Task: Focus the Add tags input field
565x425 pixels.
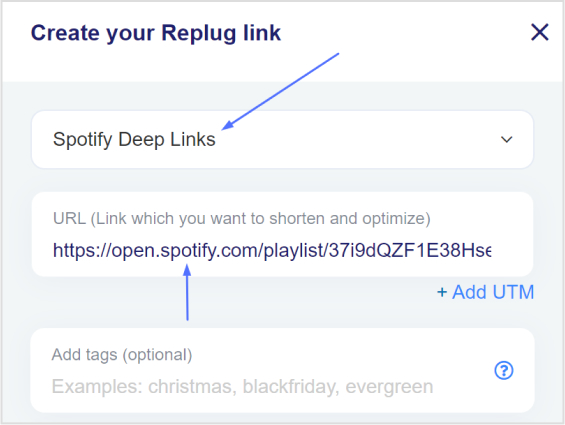Action: click(282, 370)
